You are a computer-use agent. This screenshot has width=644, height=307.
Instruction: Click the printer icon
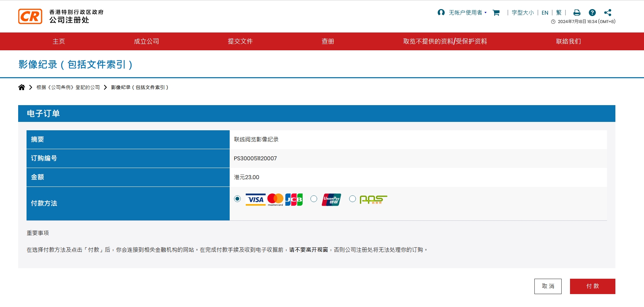(577, 13)
